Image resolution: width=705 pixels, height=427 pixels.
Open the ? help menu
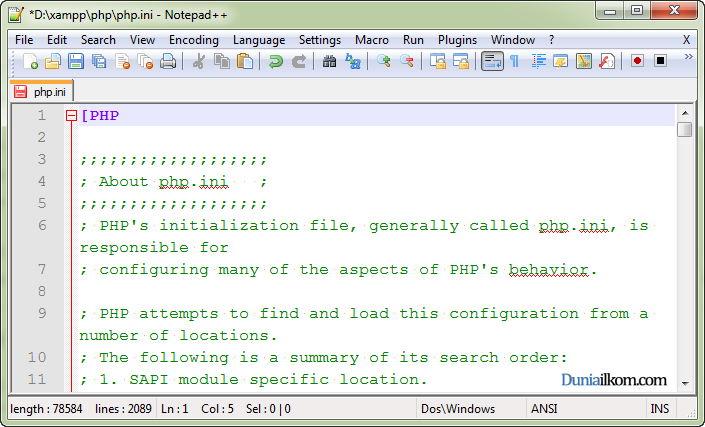click(x=552, y=40)
